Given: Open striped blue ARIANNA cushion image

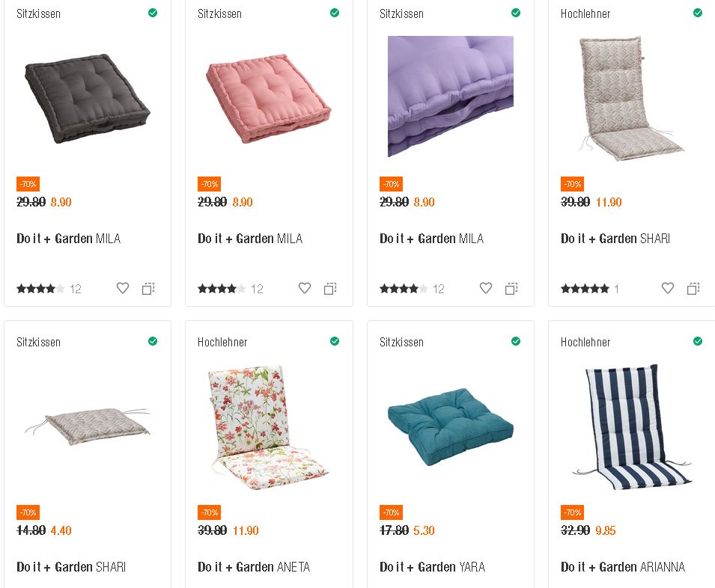Looking at the screenshot, I should [x=632, y=426].
